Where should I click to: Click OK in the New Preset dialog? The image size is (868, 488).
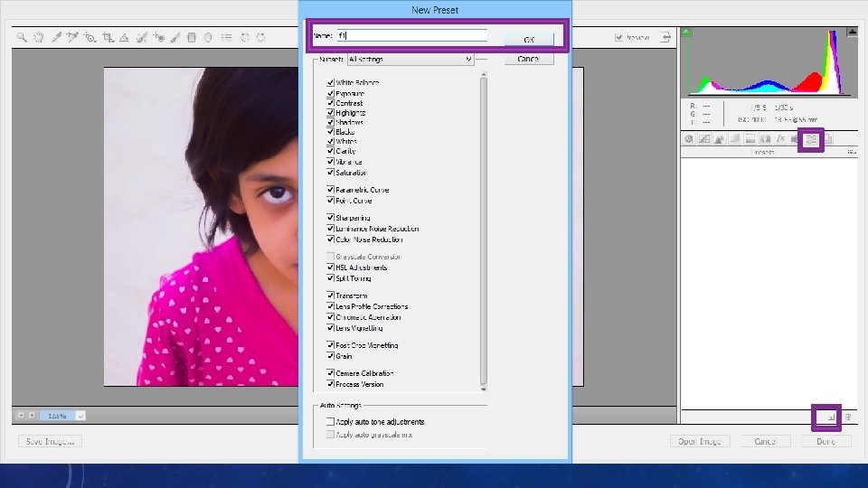[529, 39]
